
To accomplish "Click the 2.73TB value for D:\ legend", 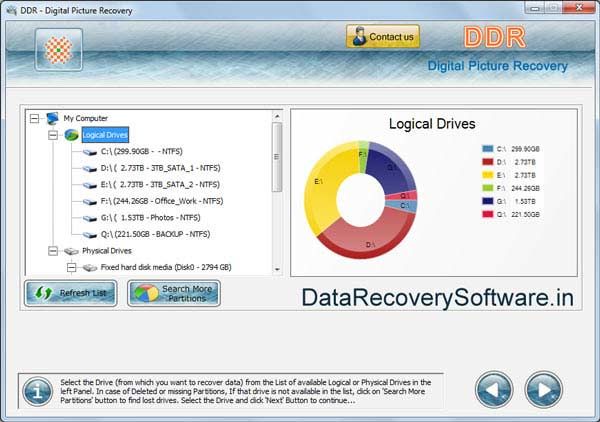I will [525, 162].
